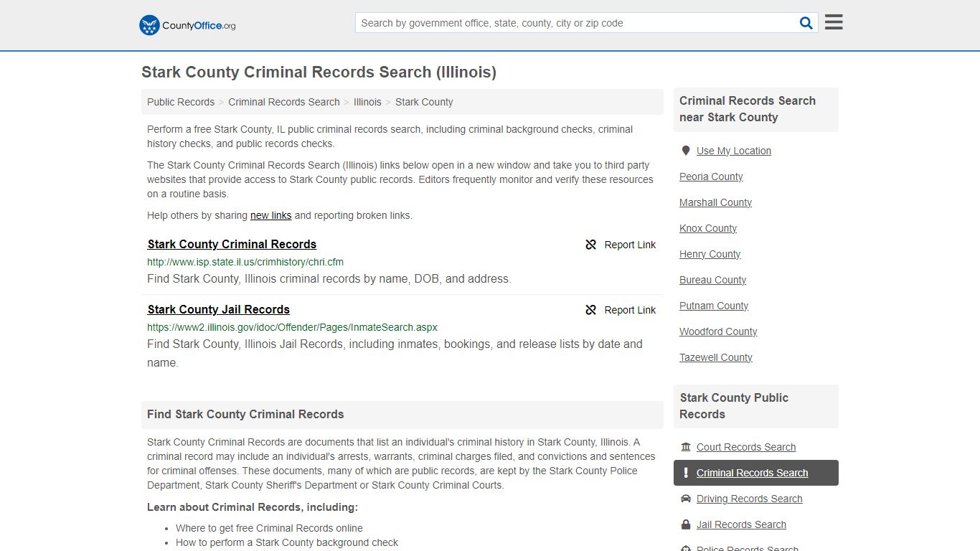Open the hamburger menu
Screen dimensions: 980x551
[834, 22]
